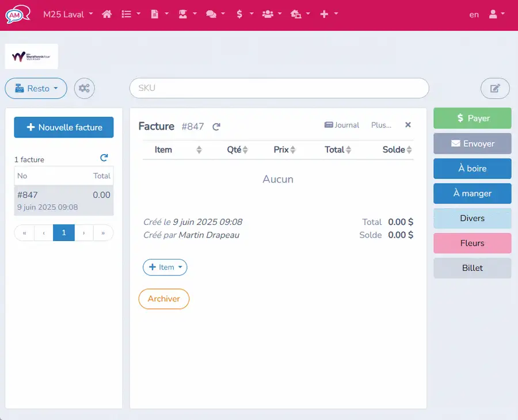Open the graduate user menu icon
Viewport: 518px width, 420px height.
tap(187, 14)
